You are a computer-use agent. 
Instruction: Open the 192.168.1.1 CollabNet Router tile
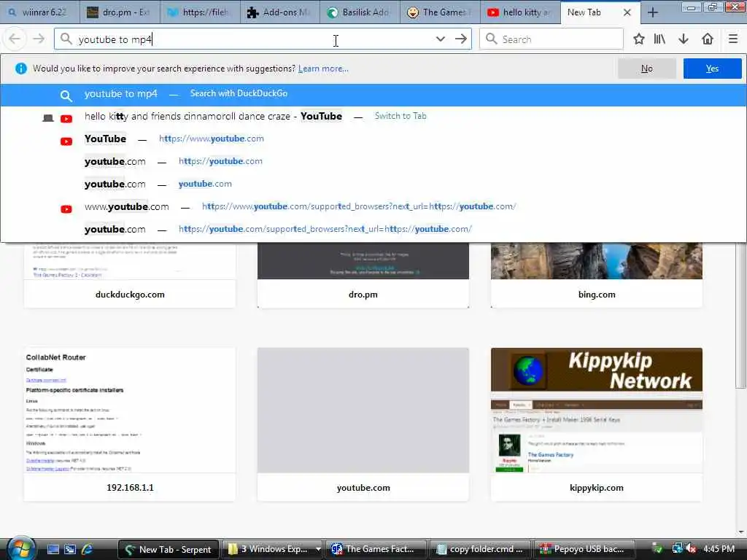pyautogui.click(x=130, y=424)
